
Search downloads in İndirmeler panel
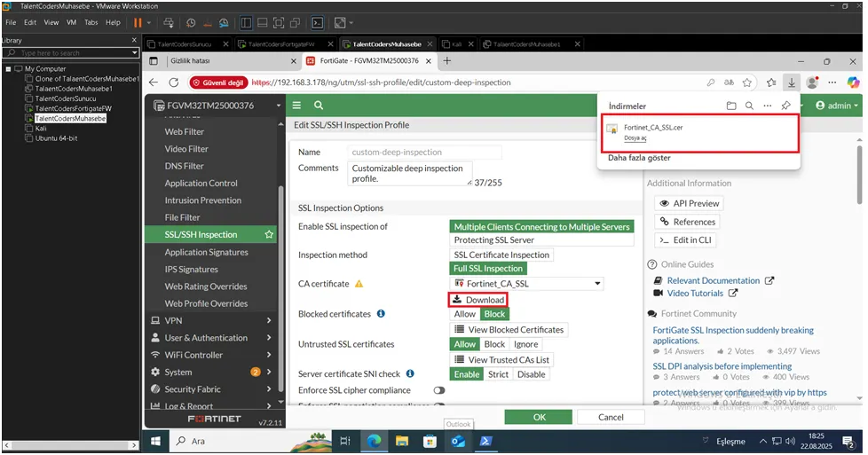[749, 106]
